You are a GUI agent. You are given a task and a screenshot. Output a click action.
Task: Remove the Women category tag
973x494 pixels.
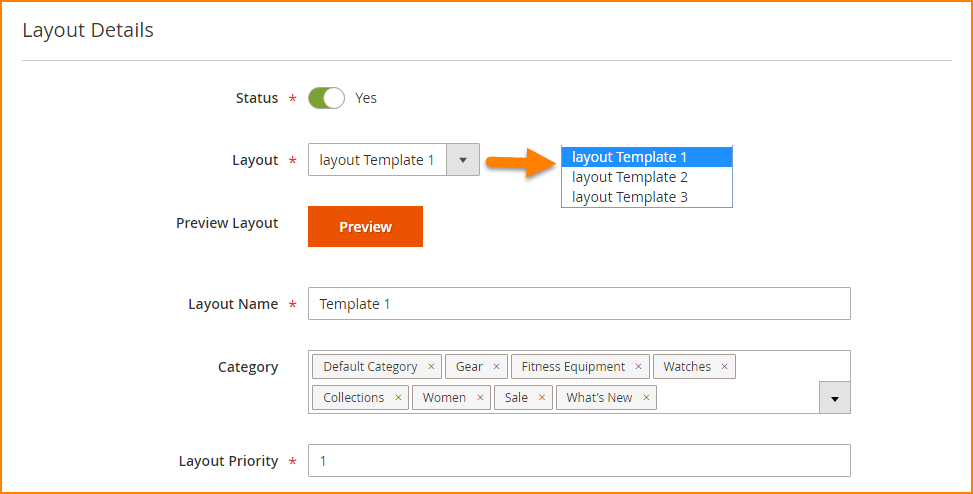tap(480, 398)
